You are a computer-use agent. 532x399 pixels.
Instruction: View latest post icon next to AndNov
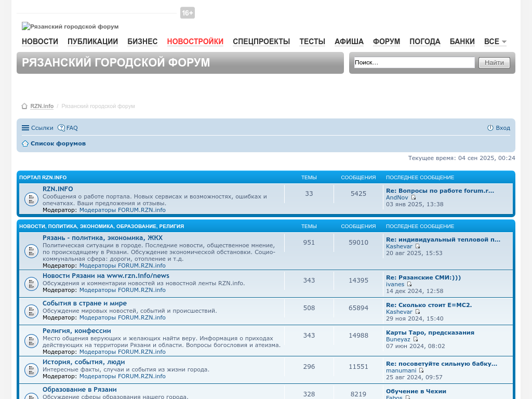click(x=414, y=197)
